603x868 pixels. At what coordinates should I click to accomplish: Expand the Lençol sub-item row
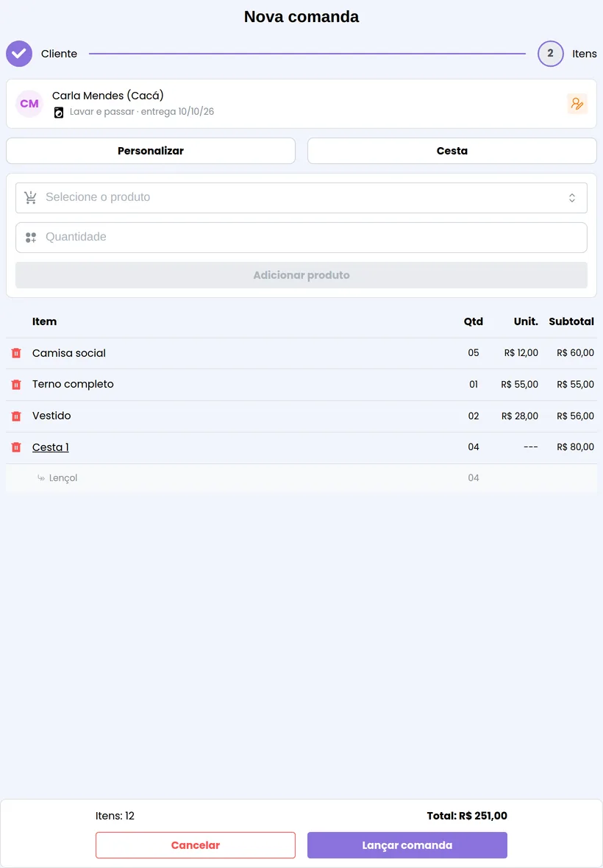[301, 477]
